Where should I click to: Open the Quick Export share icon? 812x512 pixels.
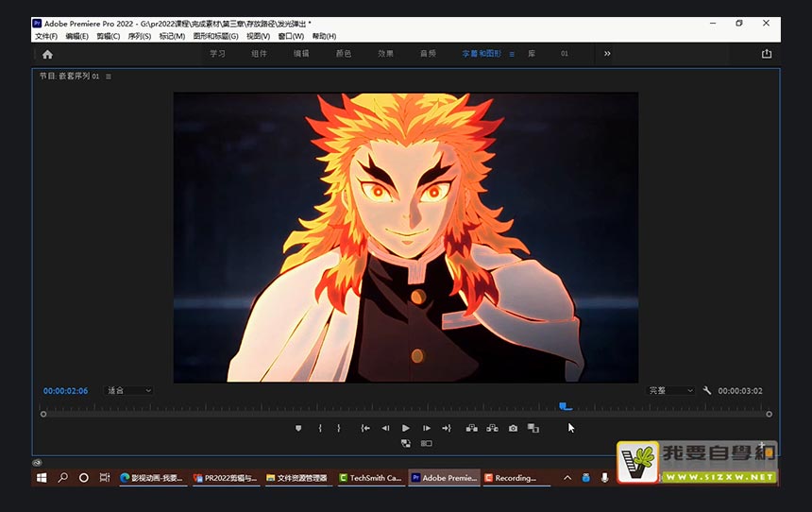click(767, 54)
